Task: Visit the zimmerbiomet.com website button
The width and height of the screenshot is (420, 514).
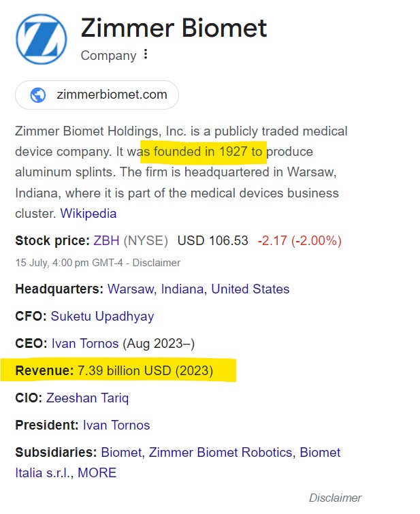Action: [97, 95]
